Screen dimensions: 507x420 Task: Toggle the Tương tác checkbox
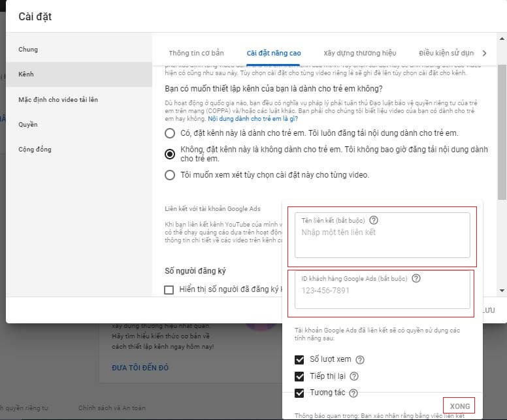300,393
